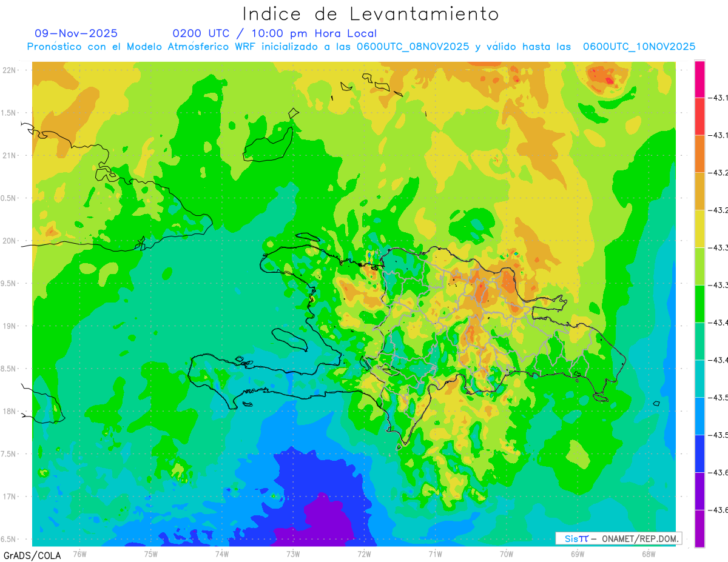
Task: Click the '22N' latitude label
Action: pos(9,70)
